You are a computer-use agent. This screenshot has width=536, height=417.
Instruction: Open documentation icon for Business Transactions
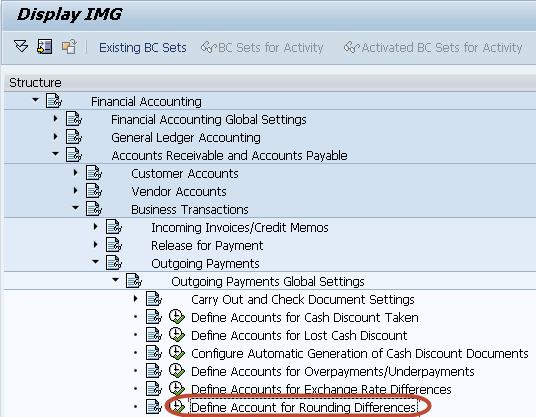point(94,208)
